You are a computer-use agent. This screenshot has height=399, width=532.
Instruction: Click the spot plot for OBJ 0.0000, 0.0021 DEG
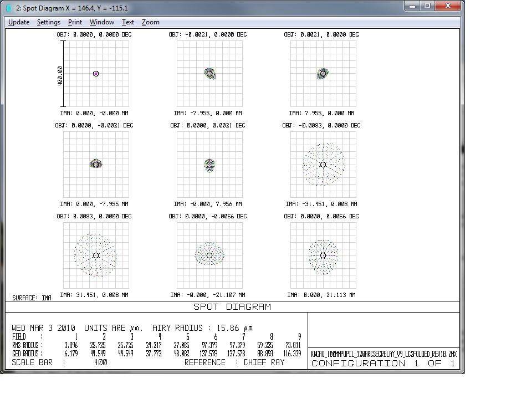click(209, 165)
